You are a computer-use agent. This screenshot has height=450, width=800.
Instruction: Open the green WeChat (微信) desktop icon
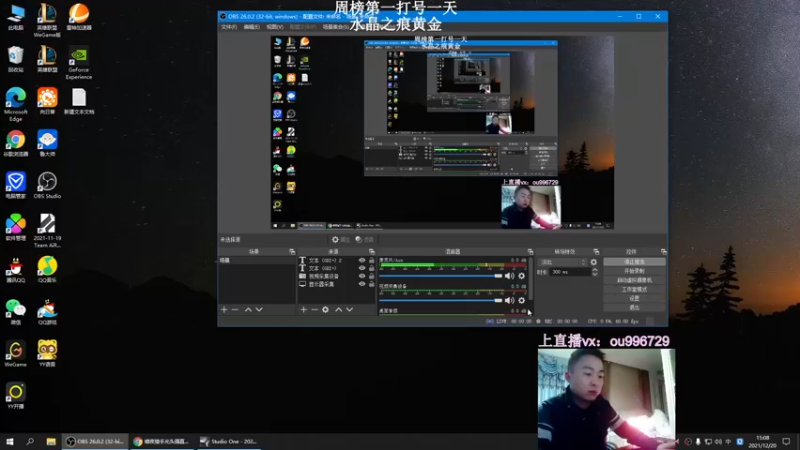pos(15,312)
